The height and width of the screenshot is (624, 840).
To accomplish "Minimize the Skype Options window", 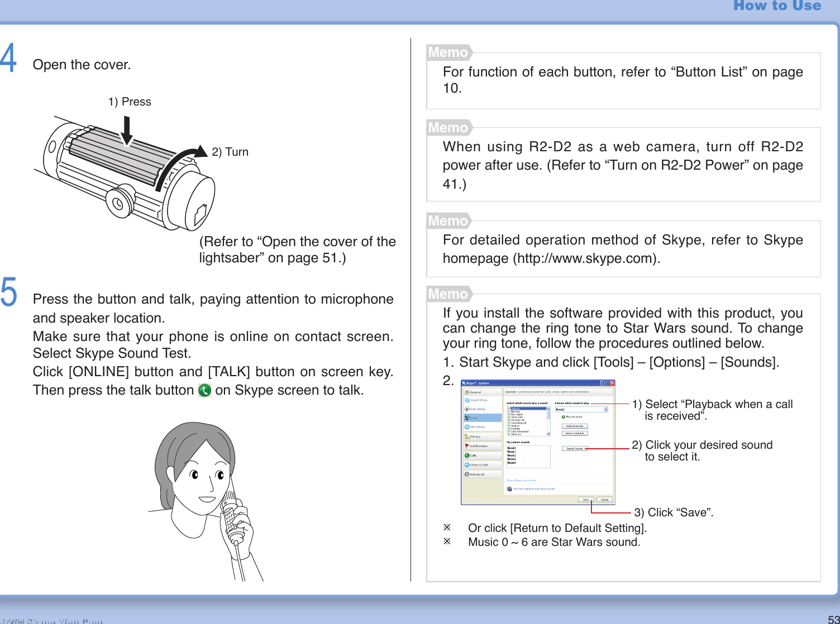I will (602, 383).
